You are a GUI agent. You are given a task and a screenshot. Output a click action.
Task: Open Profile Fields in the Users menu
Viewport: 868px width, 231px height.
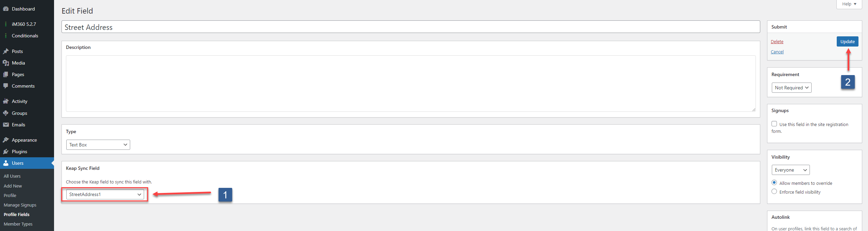click(16, 214)
